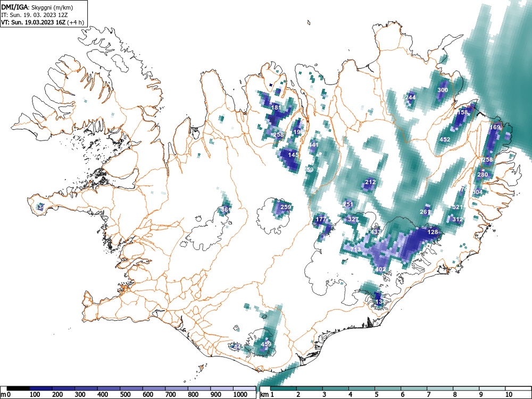Select the map visibility value '312'
532x399 pixels.
click(x=458, y=220)
